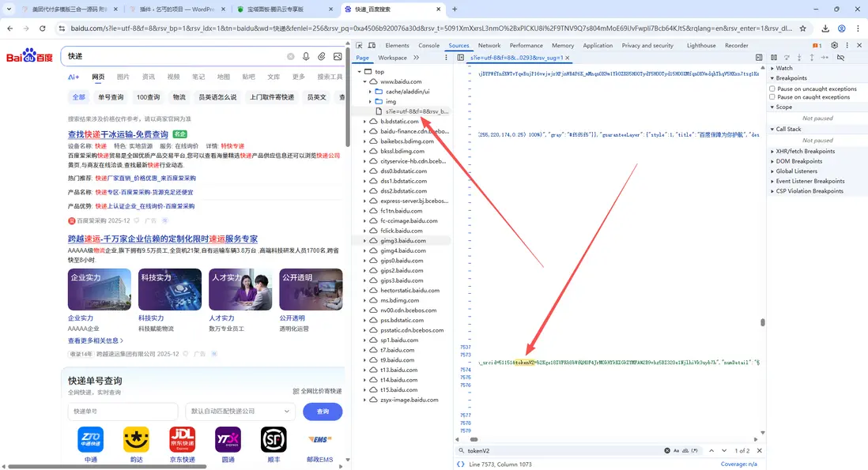Screen dimensions: 868x470
Task: Click the 快递单号 input field
Action: click(x=123, y=412)
